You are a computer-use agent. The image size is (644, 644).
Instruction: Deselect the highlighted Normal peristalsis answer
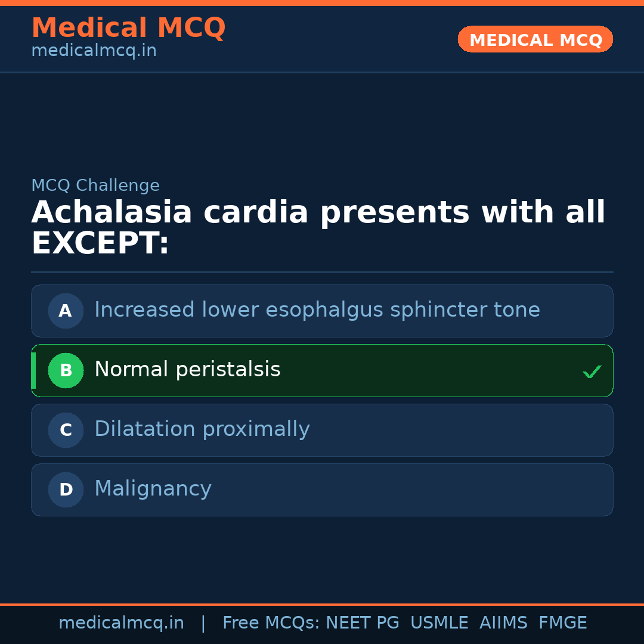pyautogui.click(x=322, y=370)
